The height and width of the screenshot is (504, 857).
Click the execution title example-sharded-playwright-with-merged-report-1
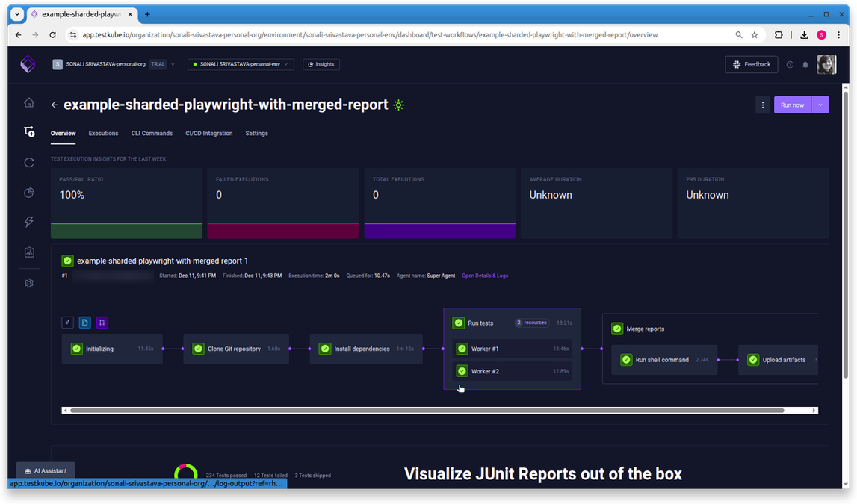[162, 261]
